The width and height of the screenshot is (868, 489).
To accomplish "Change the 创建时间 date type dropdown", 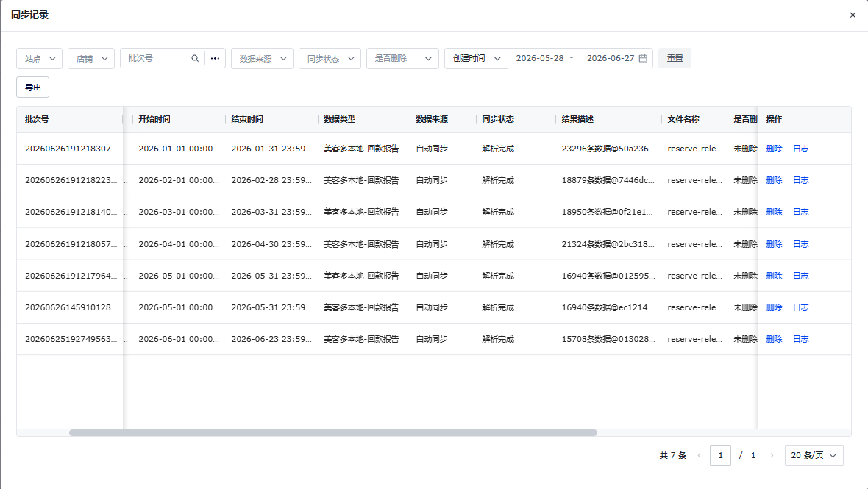I will [476, 58].
